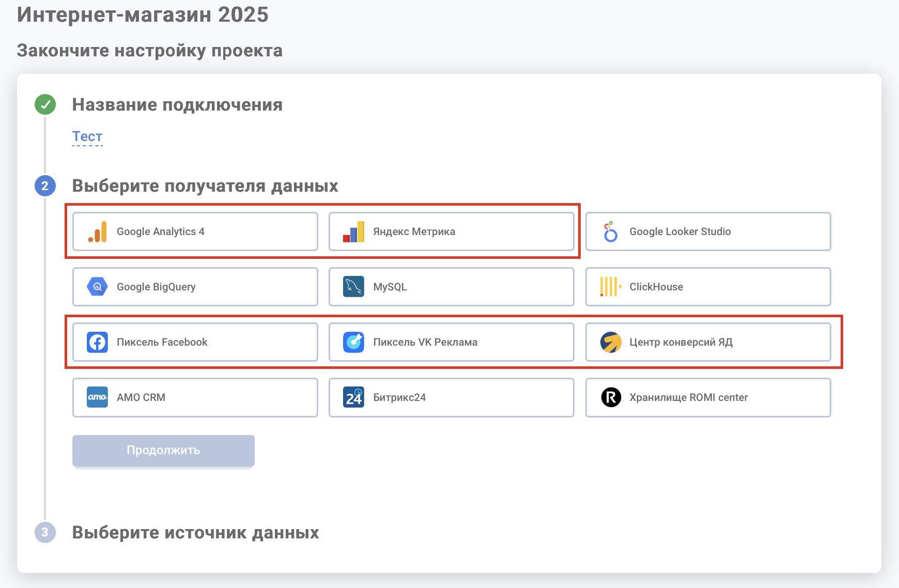Click the ClickHouse yellow stripes icon

(x=610, y=287)
